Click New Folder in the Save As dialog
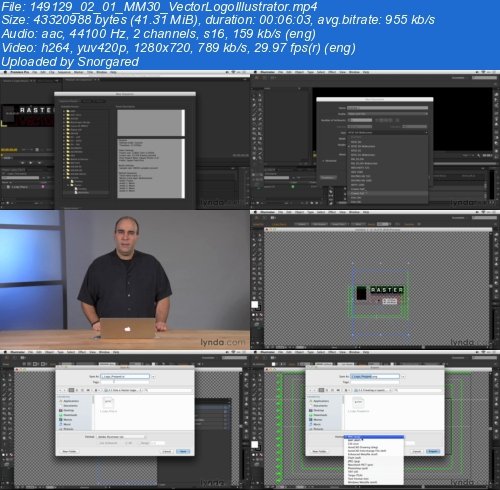The width and height of the screenshot is (500, 490). point(69,451)
